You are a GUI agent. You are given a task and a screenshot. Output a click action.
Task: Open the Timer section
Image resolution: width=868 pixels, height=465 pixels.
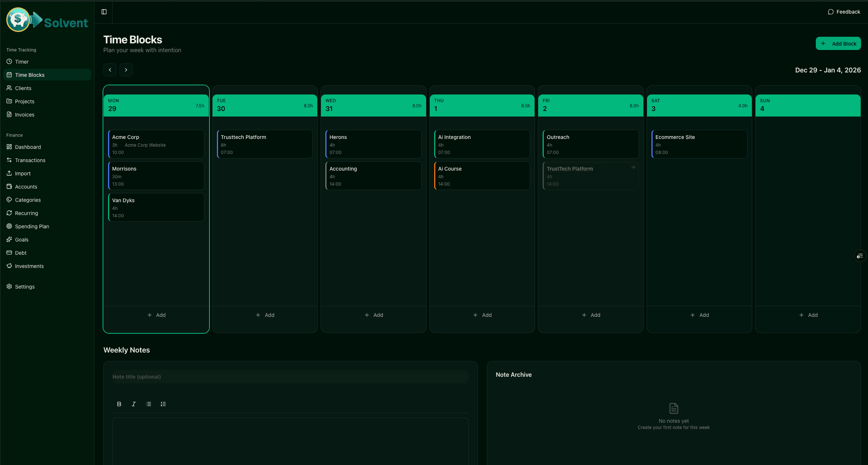point(22,61)
